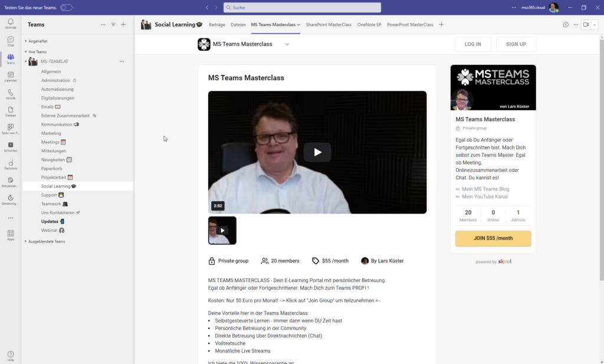Image resolution: width=604 pixels, height=364 pixels.
Task: Open the bold Updates channel
Action: pyautogui.click(x=50, y=221)
